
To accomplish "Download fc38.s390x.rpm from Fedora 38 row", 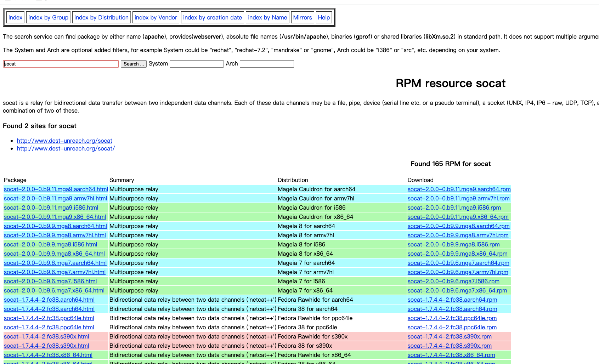I will (x=450, y=346).
